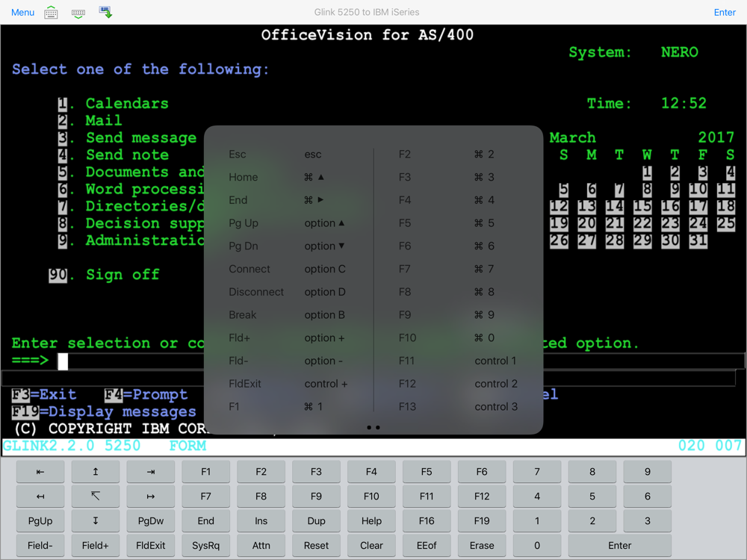This screenshot has width=747, height=560.
Task: Tap the Field+ key
Action: coord(96,546)
